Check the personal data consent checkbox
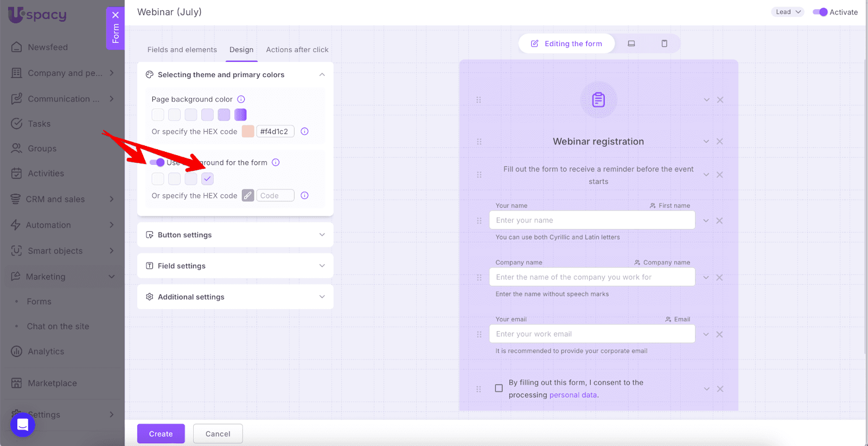The height and width of the screenshot is (446, 868). (499, 388)
